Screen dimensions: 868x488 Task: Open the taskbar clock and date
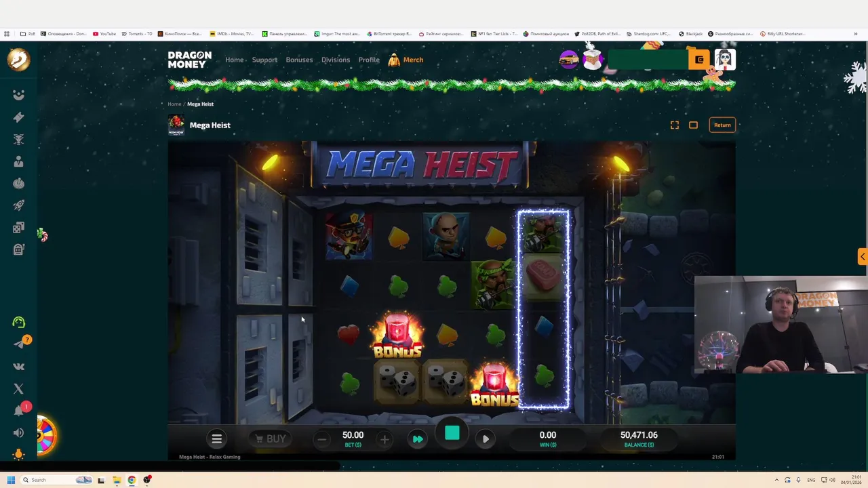coord(852,480)
